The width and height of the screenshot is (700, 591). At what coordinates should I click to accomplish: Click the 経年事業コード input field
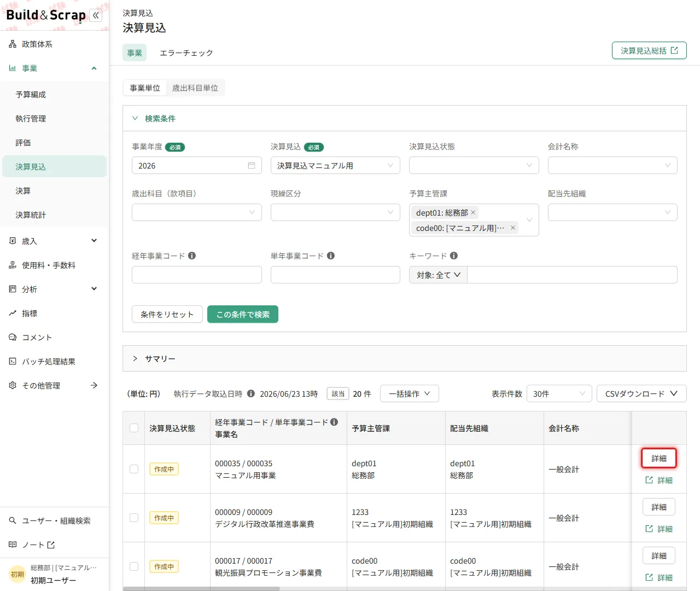(197, 275)
